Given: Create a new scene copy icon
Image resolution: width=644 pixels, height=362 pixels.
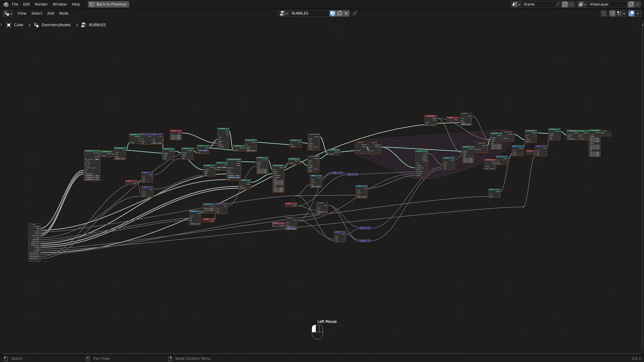Looking at the screenshot, I should (x=565, y=4).
